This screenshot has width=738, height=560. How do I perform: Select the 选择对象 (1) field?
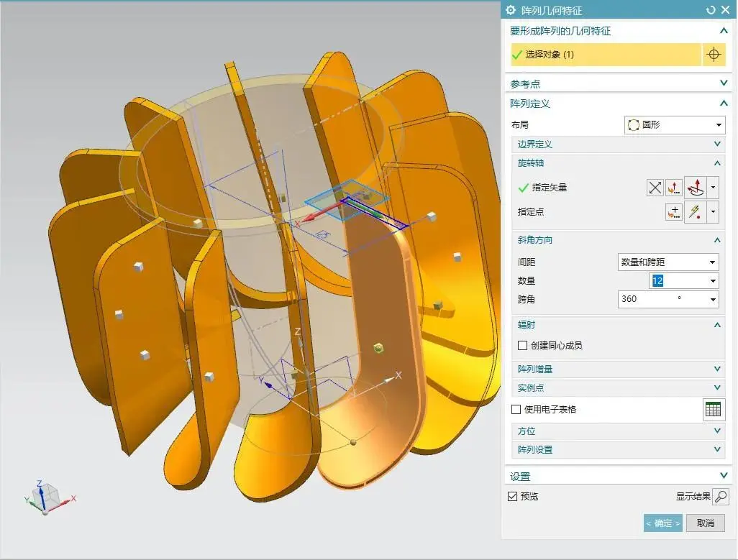pos(606,55)
